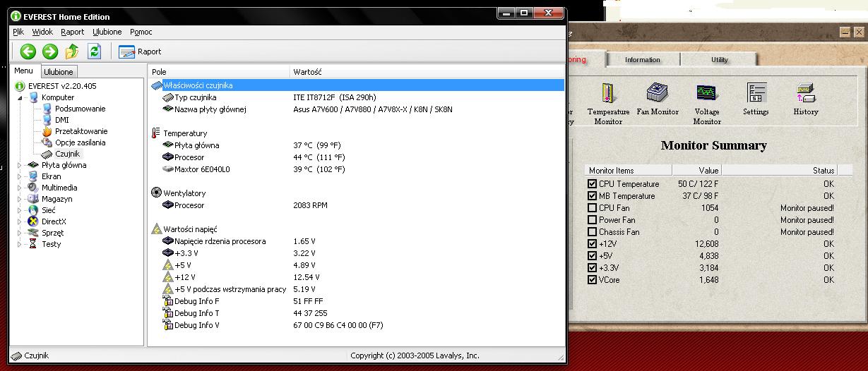Click the DirectX icon in tree
Viewport: 868px width, 371px height.
point(32,221)
